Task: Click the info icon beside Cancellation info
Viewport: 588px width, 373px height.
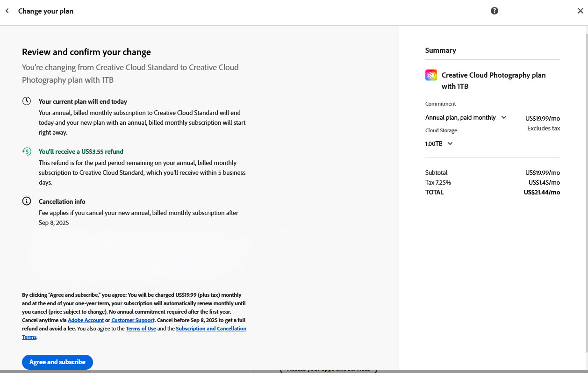Action: 27,201
